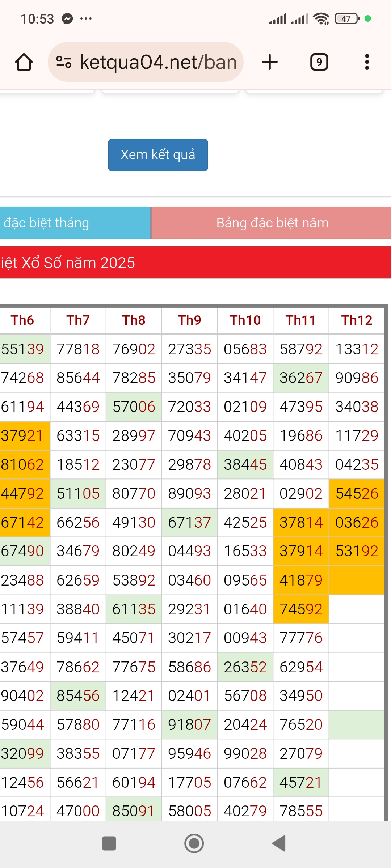Tap the ketqua04.net address bar
This screenshot has width=391, height=868.
146,62
